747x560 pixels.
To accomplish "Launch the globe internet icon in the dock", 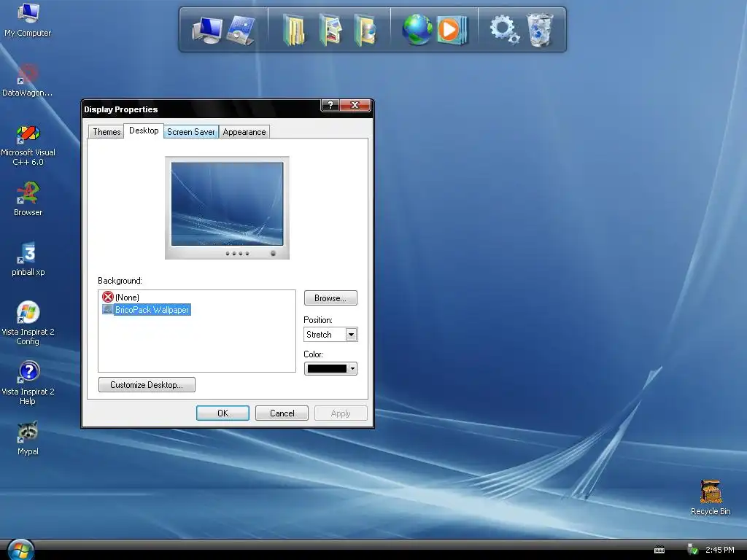I will 417,29.
